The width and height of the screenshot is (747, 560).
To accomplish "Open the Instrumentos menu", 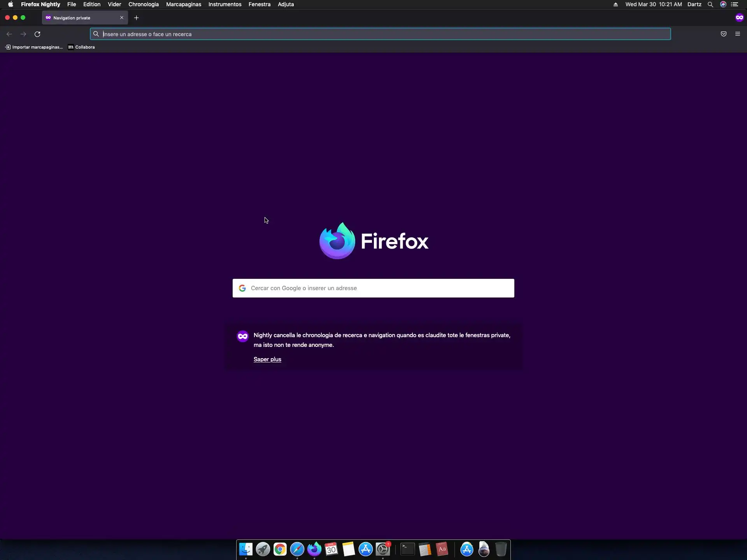I will tap(224, 4).
